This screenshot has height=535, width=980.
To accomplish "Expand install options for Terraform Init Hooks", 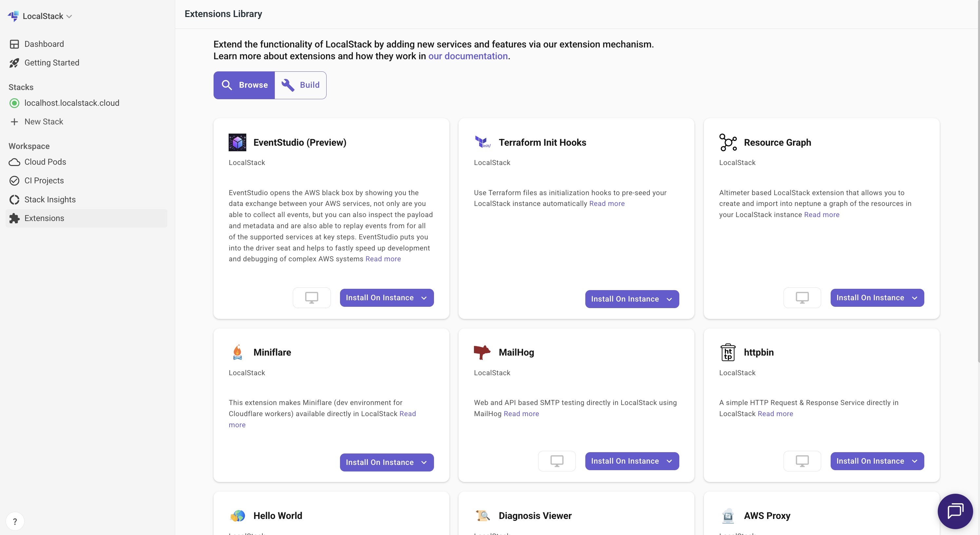I will pos(669,299).
